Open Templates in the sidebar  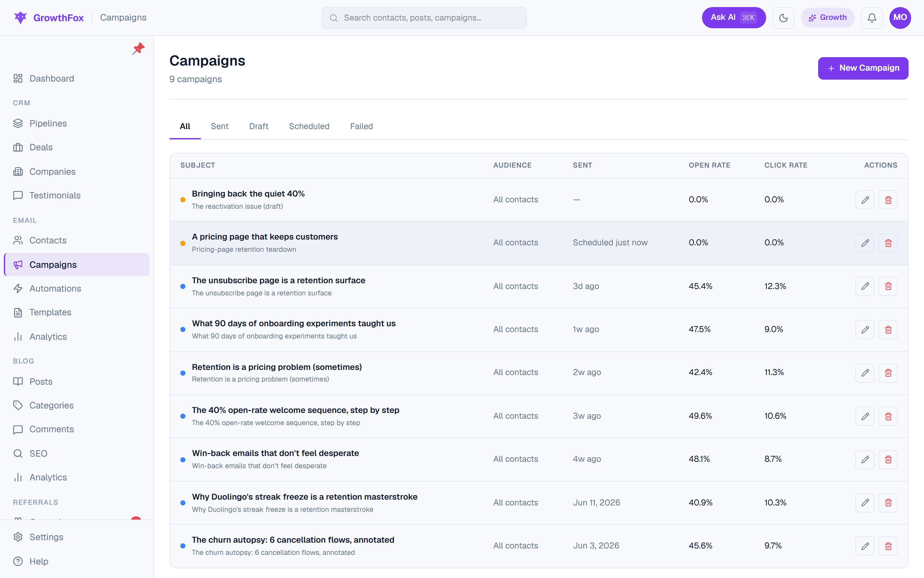[x=76, y=312]
